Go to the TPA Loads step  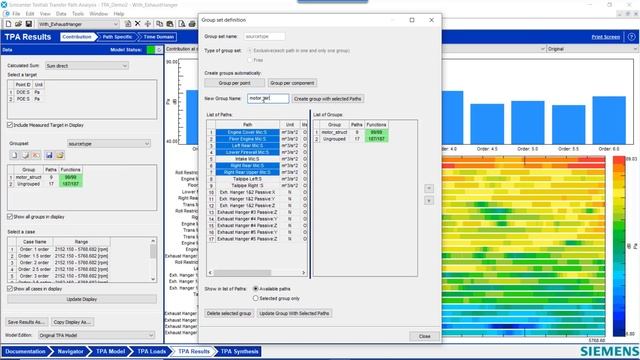tap(151, 351)
